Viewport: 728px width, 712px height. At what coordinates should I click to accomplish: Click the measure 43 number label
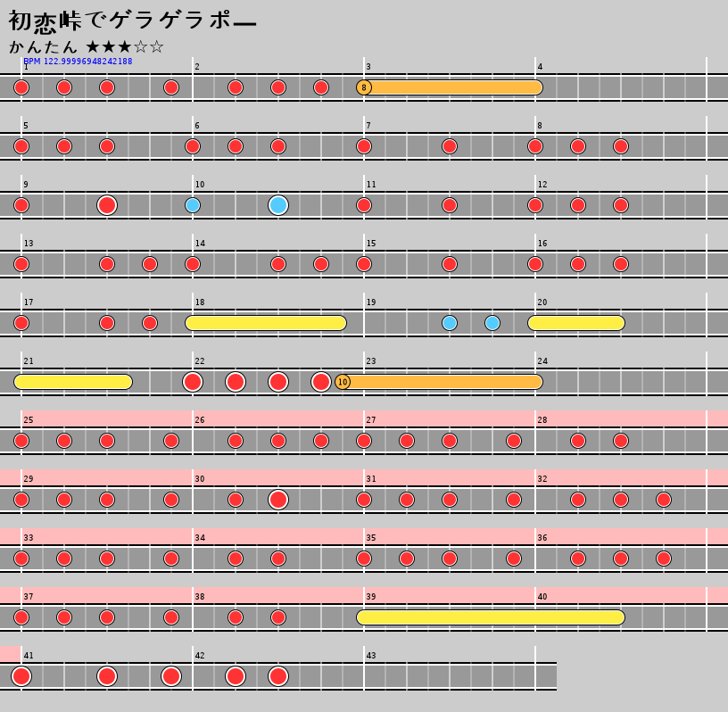tap(371, 656)
